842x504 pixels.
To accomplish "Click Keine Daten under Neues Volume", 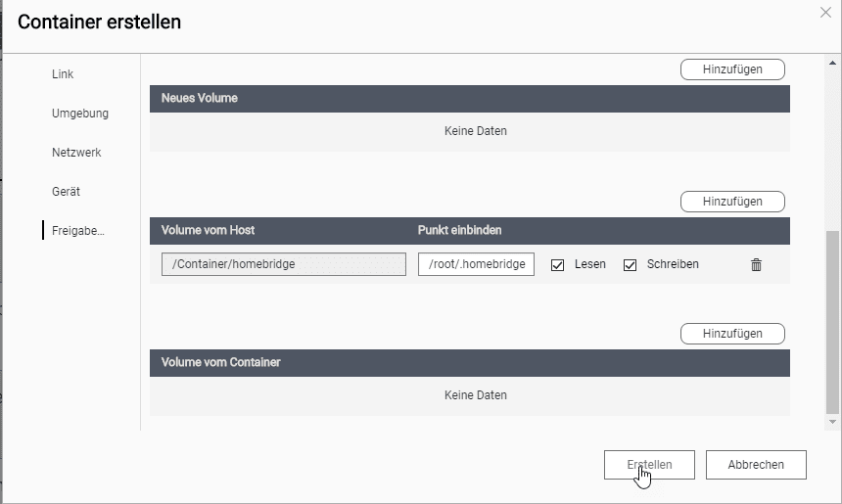I will click(x=475, y=131).
